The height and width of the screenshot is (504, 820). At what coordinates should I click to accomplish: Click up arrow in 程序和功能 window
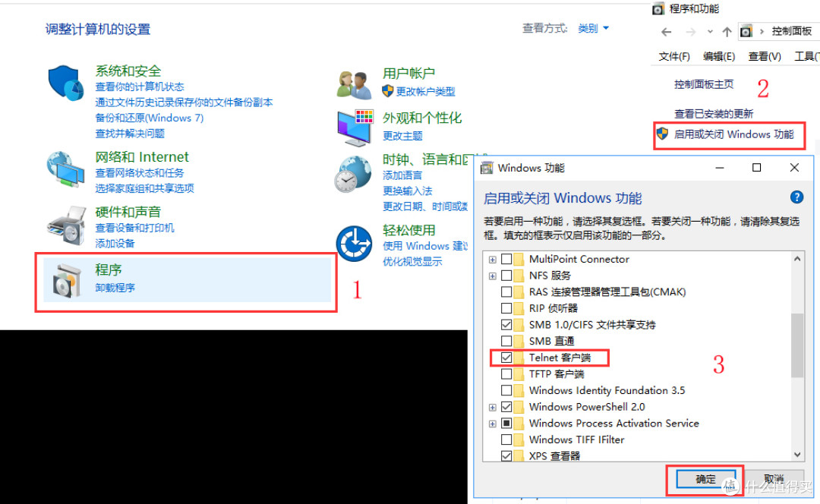(x=727, y=32)
